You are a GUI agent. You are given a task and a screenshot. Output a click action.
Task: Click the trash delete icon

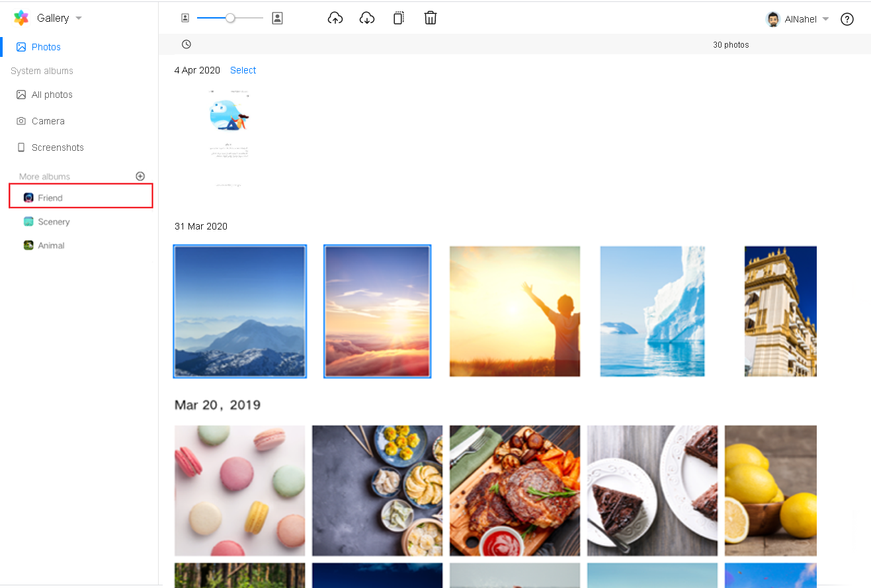pyautogui.click(x=430, y=19)
